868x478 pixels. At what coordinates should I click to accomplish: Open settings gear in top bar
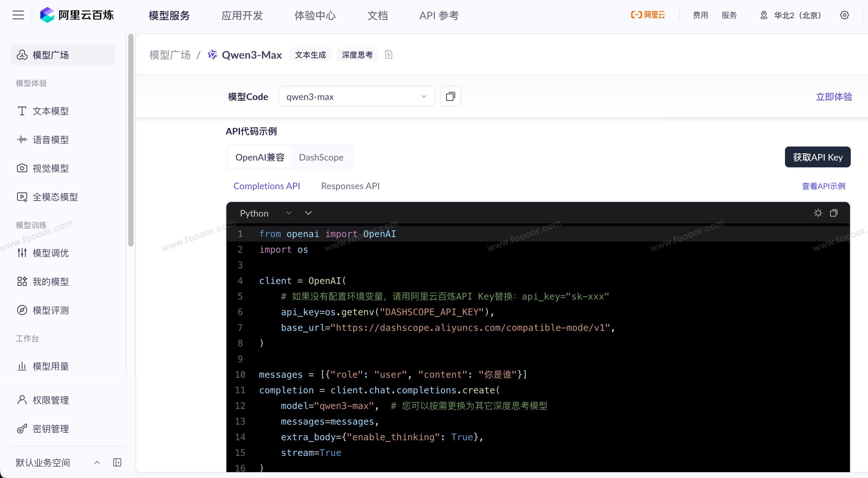[845, 15]
